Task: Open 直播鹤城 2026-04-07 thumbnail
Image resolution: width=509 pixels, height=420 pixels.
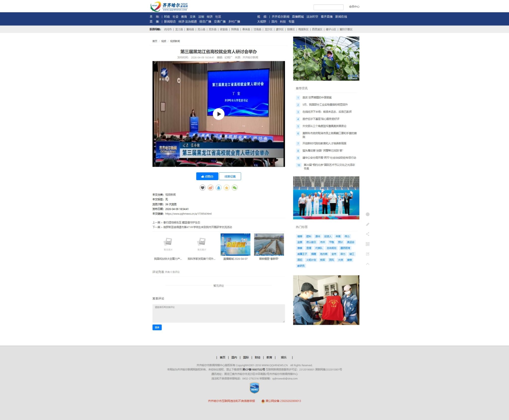Action: [x=235, y=245]
